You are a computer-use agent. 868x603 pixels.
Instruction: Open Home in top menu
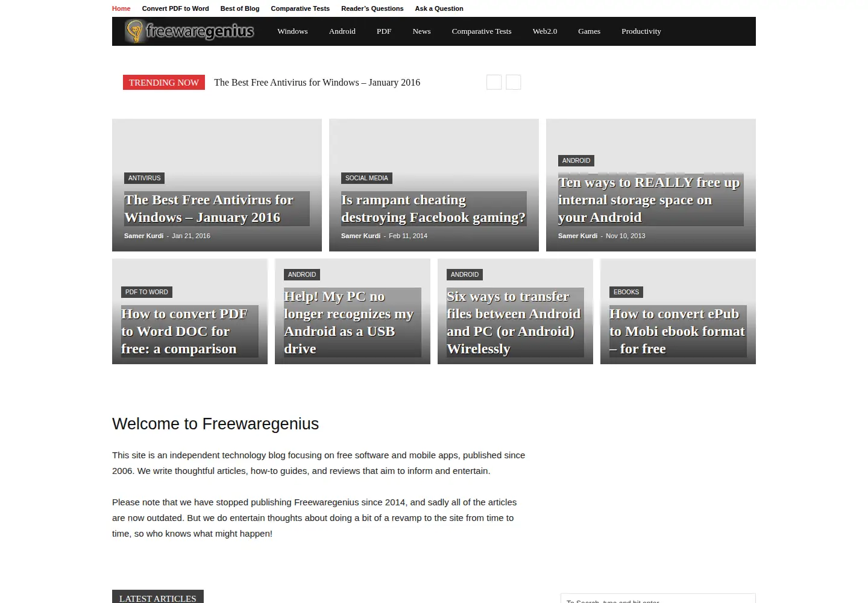click(x=121, y=8)
